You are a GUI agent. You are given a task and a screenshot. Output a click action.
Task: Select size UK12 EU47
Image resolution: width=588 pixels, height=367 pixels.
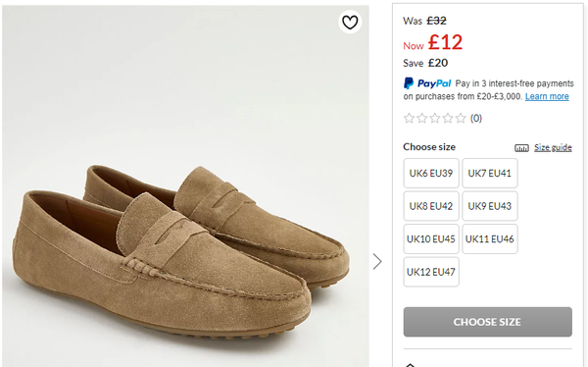tap(431, 272)
